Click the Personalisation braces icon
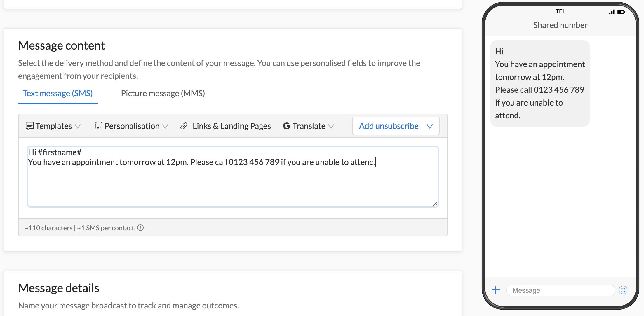Screen dimensions: 644x316 [x=98, y=126]
